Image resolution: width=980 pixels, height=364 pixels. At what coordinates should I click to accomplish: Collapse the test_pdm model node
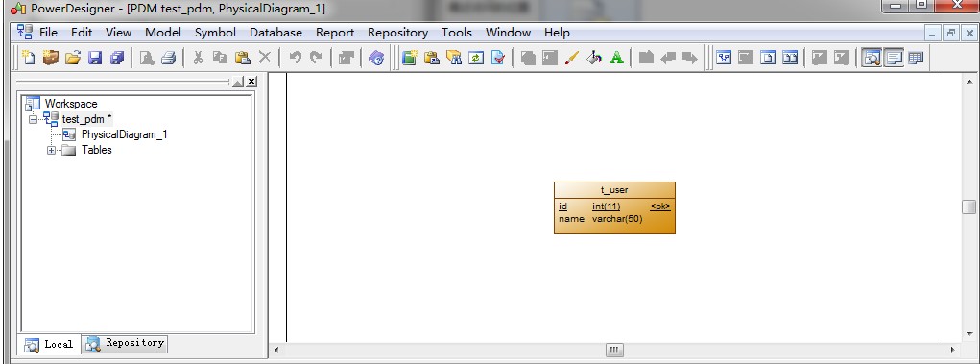click(x=34, y=119)
